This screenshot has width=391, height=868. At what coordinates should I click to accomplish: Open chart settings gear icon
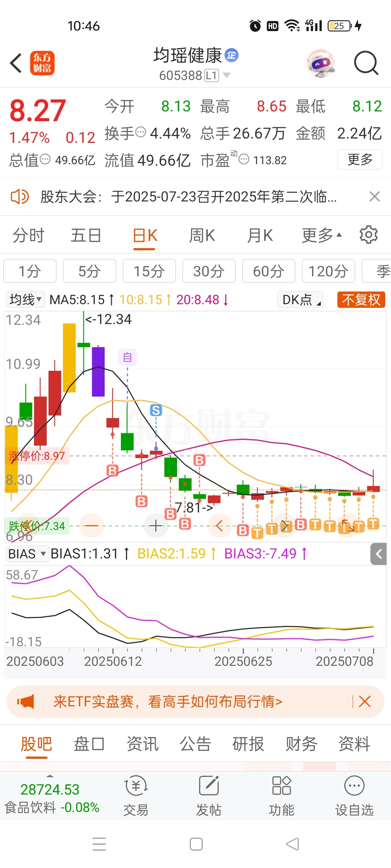point(369,235)
